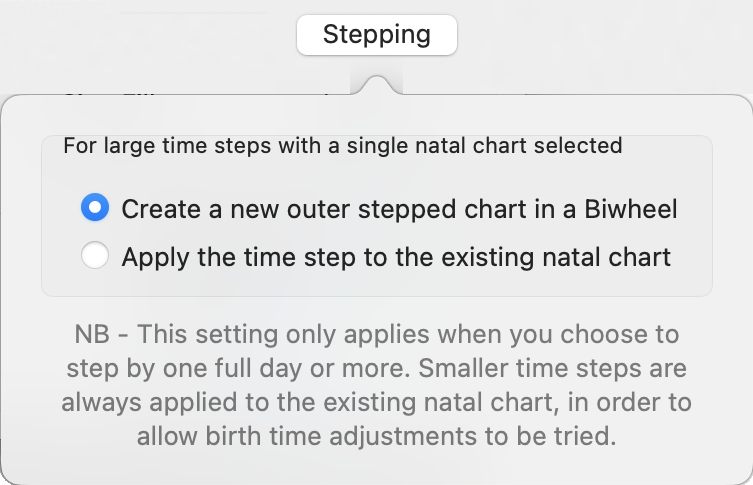Screen dimensions: 753x485
Task: Click the empty circle of the unselected radio
Action: coord(95,256)
